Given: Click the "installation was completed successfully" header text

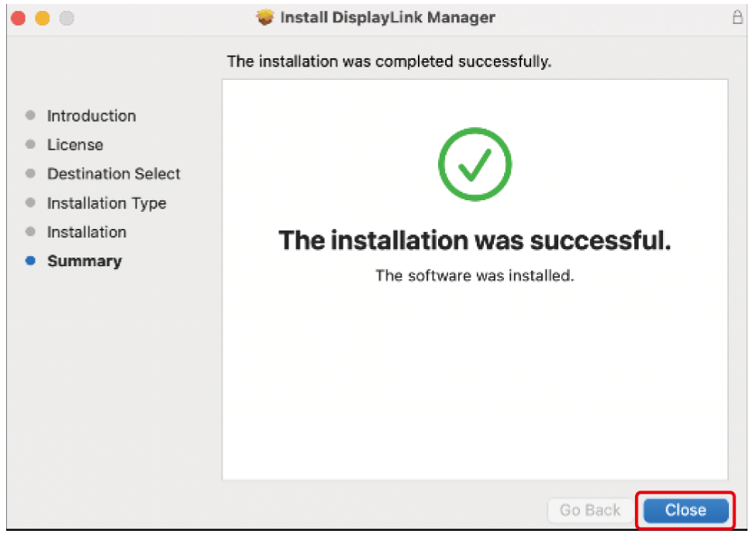Looking at the screenshot, I should click(x=388, y=61).
